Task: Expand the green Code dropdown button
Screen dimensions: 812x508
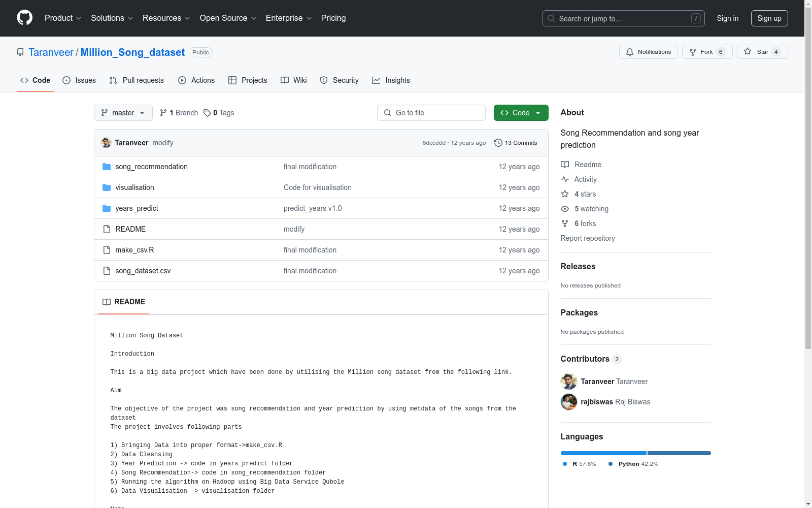Action: (521, 113)
